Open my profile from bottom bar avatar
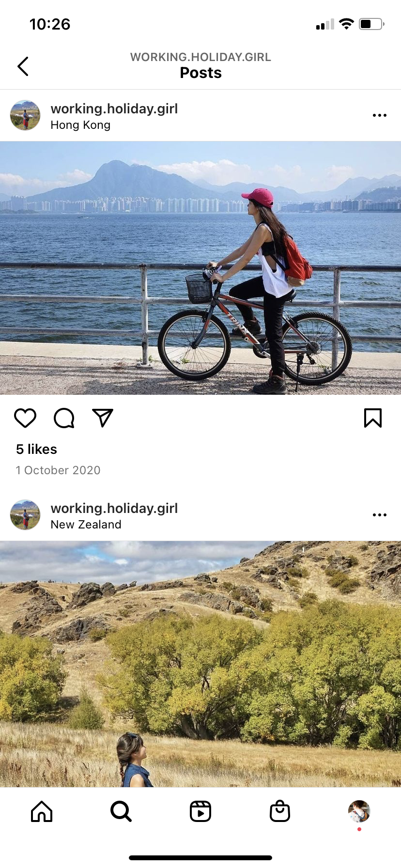 click(359, 811)
